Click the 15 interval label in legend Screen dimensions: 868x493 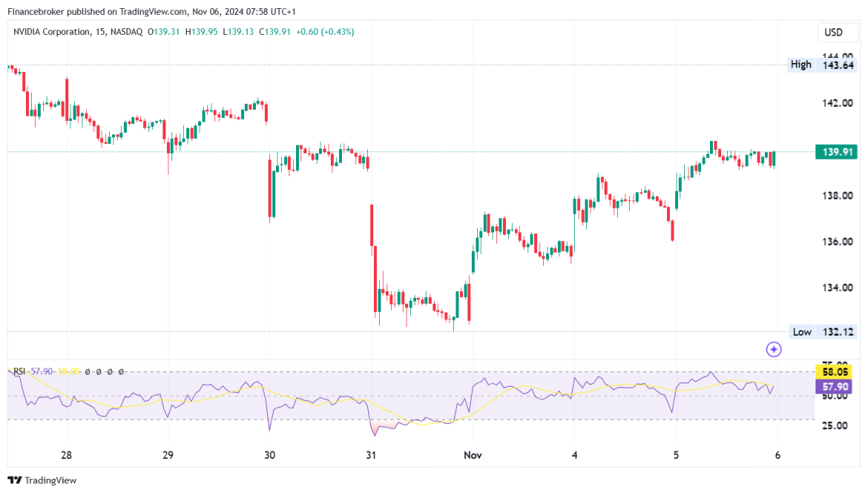[99, 32]
